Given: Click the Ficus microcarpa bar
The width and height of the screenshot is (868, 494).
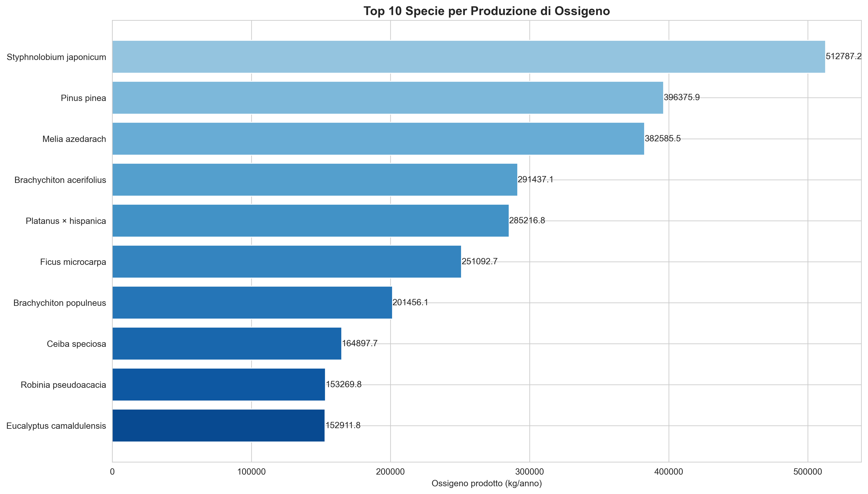Looking at the screenshot, I should [287, 262].
